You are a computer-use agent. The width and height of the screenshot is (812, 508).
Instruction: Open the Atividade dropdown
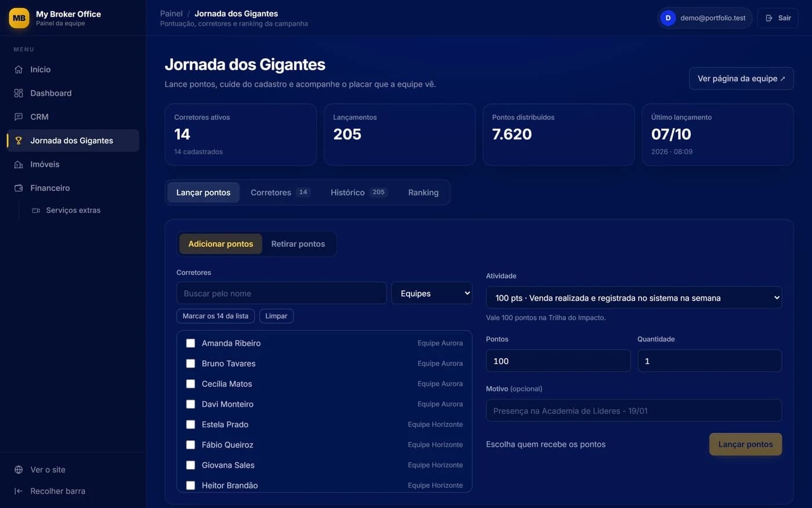pos(634,298)
